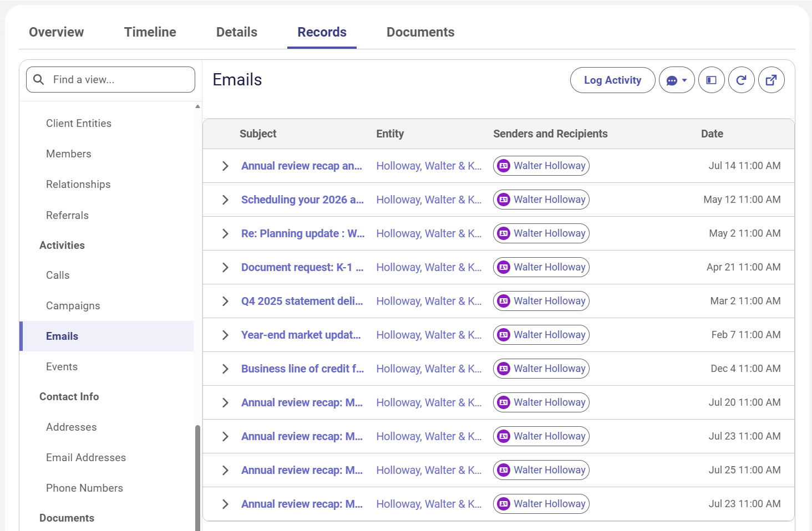Select the Emails view in sidebar
812x531 pixels.
click(x=106, y=336)
